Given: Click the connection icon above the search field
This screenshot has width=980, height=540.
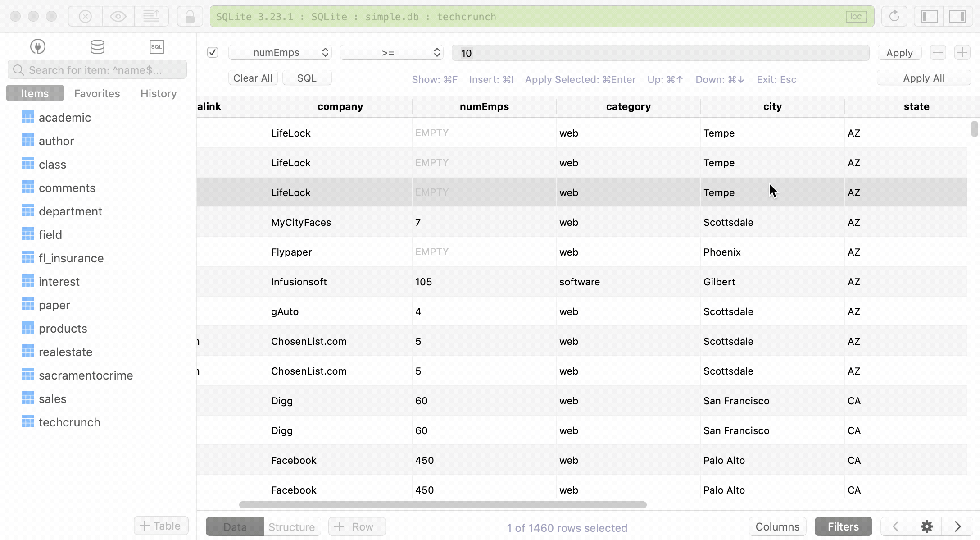Looking at the screenshot, I should pos(38,46).
